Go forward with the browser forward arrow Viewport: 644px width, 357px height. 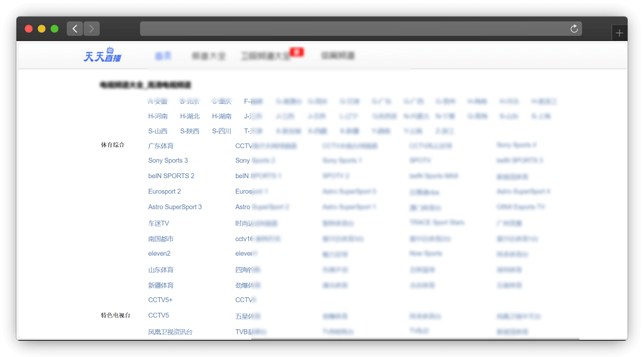[x=92, y=29]
